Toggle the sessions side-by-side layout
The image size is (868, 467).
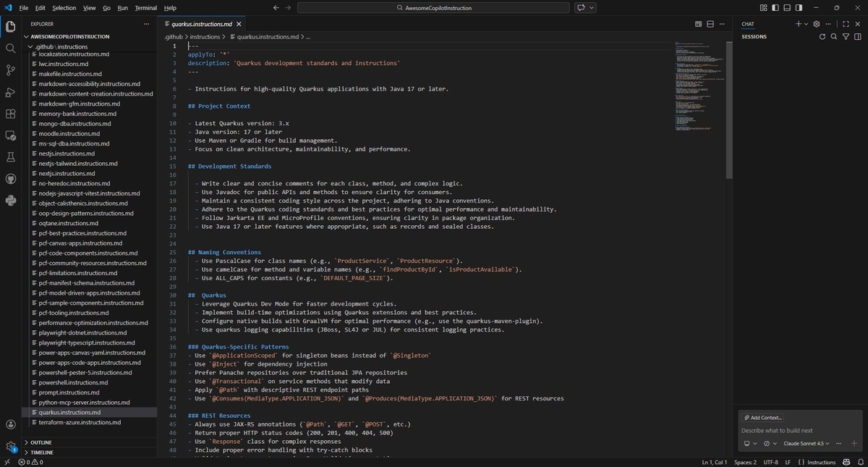pos(857,36)
